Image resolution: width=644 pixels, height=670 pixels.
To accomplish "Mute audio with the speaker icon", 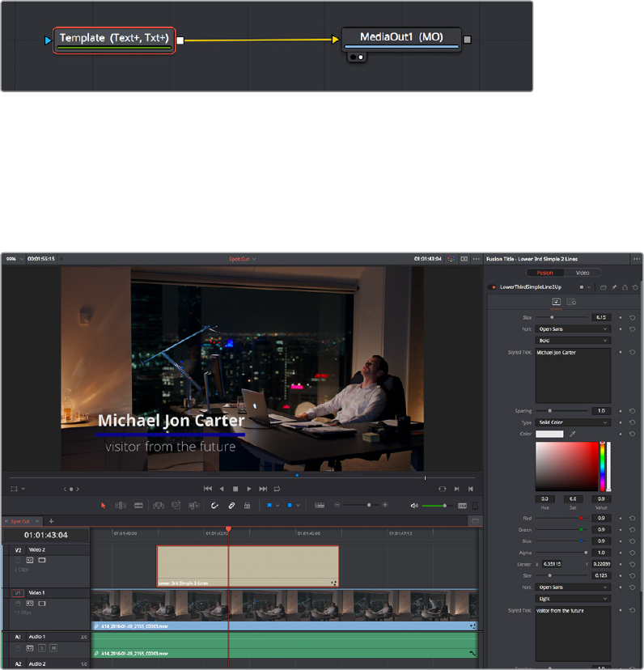I will pyautogui.click(x=414, y=506).
